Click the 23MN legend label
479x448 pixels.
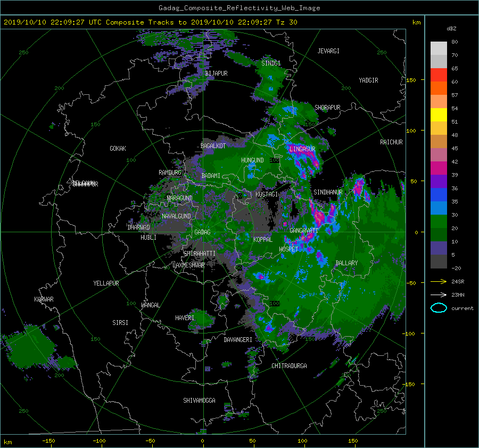click(x=458, y=295)
